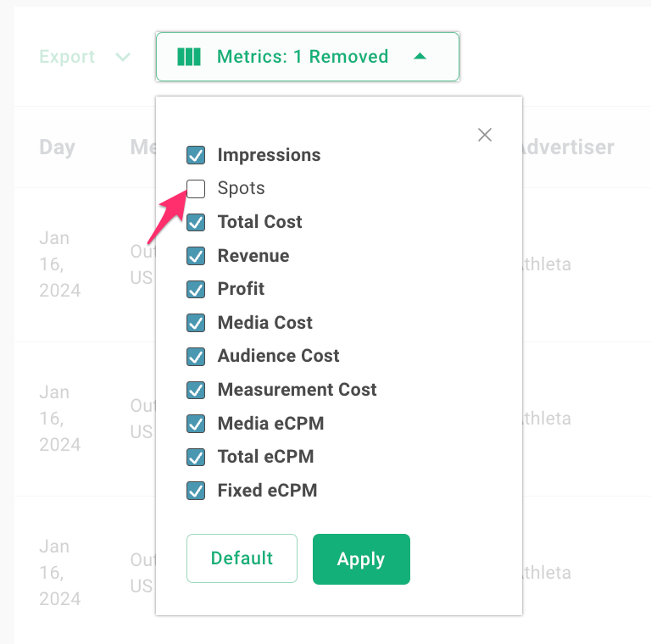The height and width of the screenshot is (644, 651).
Task: Deselect the Measurement Cost checkbox
Action: pyautogui.click(x=196, y=390)
